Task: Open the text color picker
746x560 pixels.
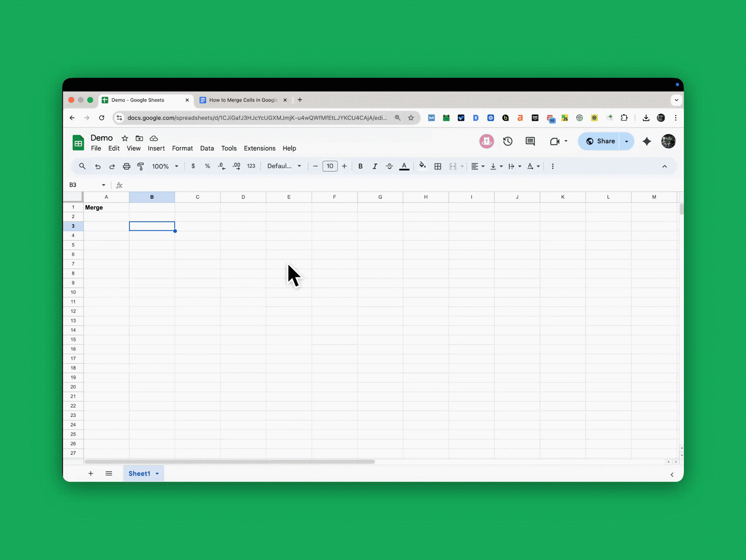Action: pos(404,166)
